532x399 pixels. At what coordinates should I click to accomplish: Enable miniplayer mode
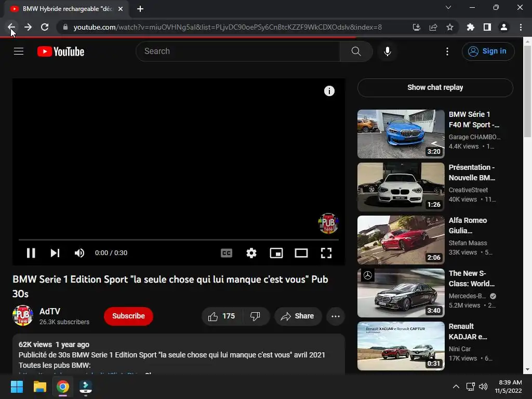pos(276,253)
